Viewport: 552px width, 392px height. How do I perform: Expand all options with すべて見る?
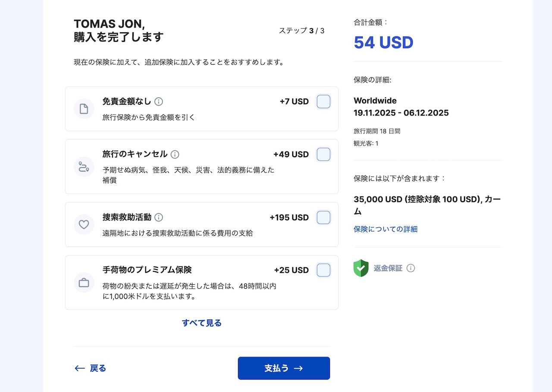201,323
